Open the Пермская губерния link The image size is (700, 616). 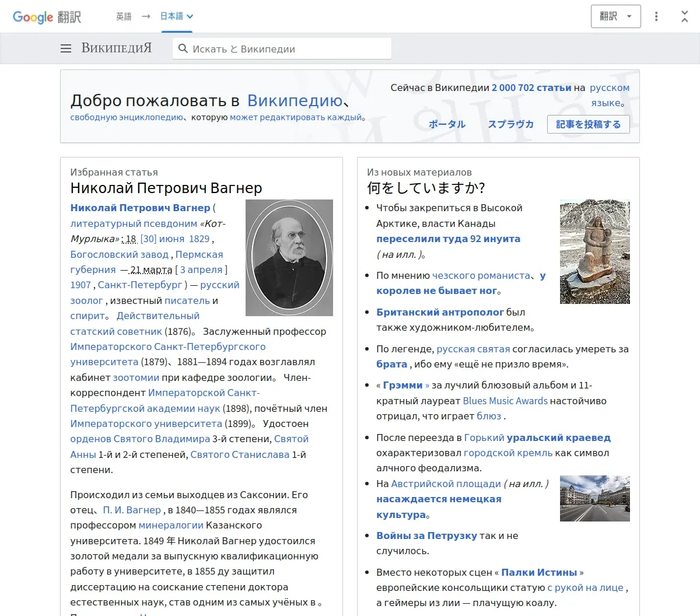click(x=146, y=262)
